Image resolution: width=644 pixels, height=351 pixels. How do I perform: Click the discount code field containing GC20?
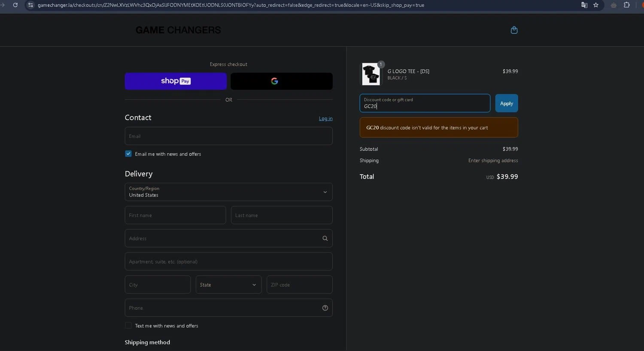tap(425, 103)
